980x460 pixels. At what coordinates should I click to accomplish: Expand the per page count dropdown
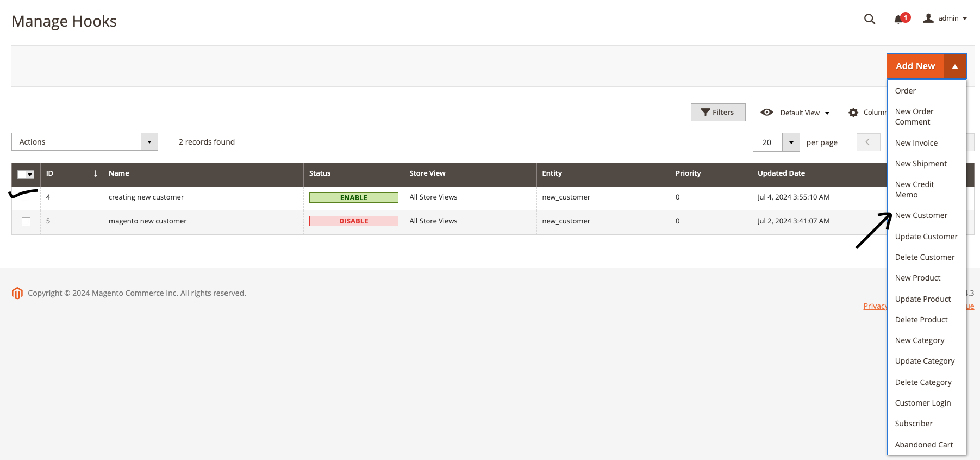click(x=791, y=142)
